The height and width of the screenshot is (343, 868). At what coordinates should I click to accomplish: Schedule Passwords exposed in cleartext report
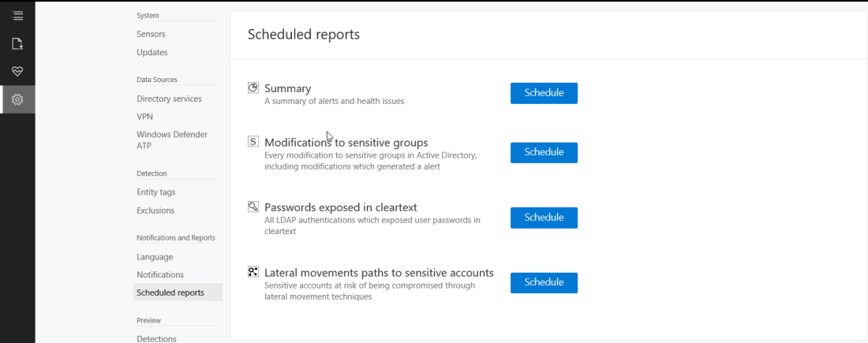[544, 218]
